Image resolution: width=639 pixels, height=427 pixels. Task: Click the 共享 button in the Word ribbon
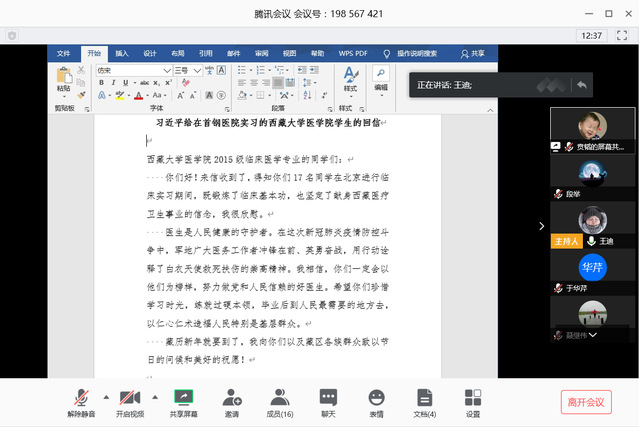(473, 53)
